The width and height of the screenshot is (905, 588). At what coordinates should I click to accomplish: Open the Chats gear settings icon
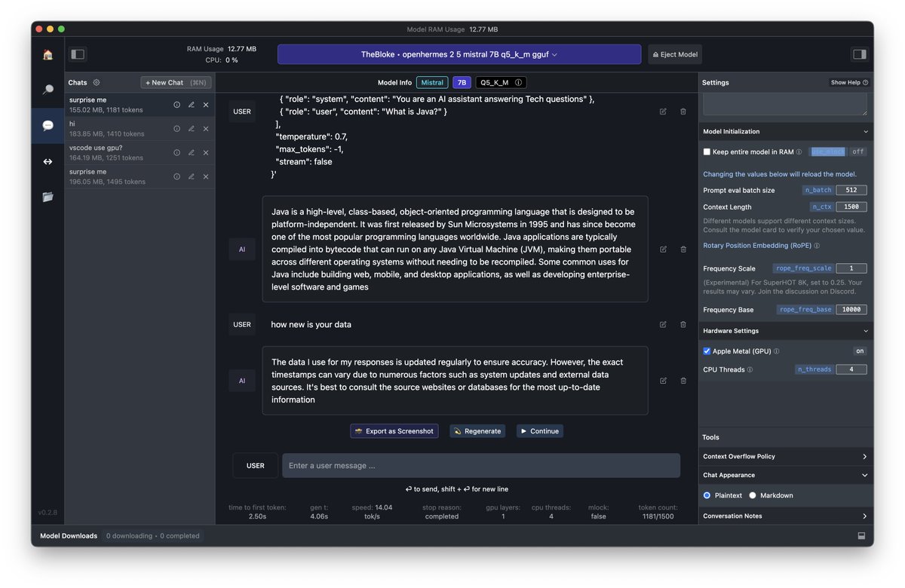[x=97, y=83]
